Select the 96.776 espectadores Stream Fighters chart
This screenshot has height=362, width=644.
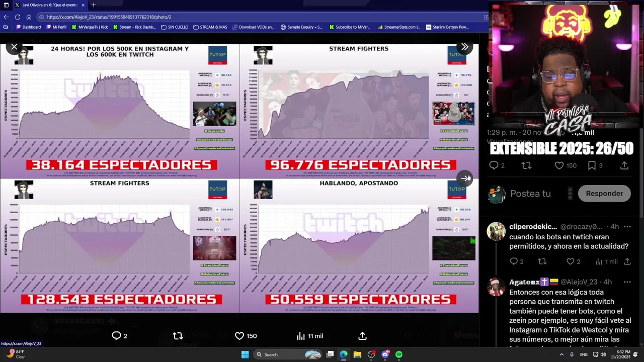click(359, 111)
